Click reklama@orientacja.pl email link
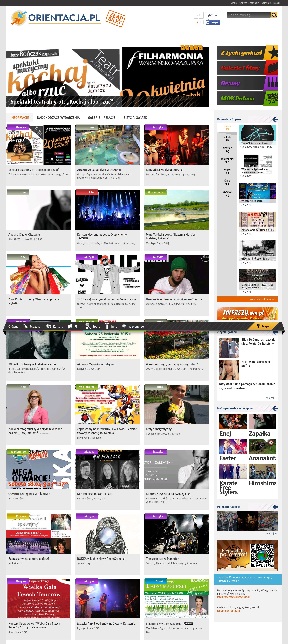 pos(229,611)
